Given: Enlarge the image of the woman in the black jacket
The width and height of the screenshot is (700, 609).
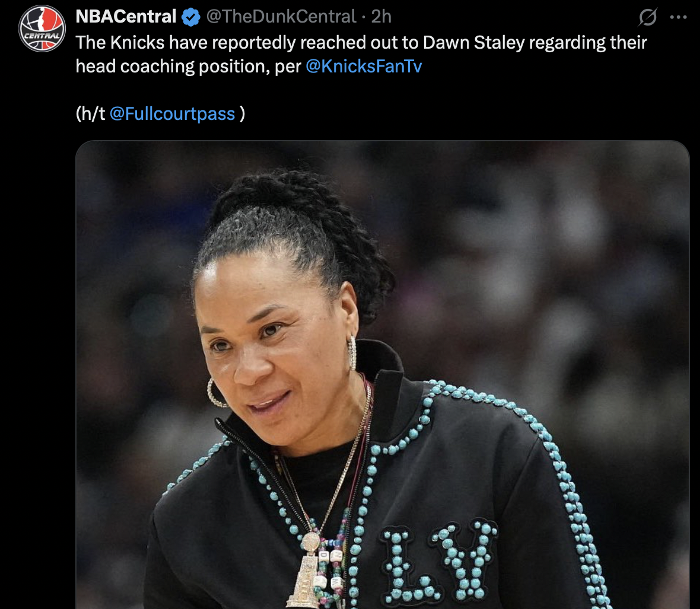Looking at the screenshot, I should coord(383,375).
